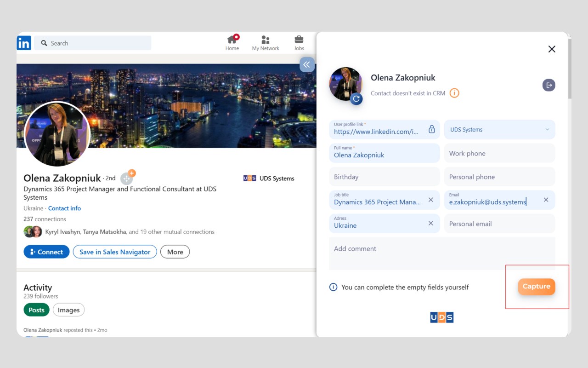The image size is (588, 368).
Task: Click Olena's large profile photo
Action: coord(57,134)
